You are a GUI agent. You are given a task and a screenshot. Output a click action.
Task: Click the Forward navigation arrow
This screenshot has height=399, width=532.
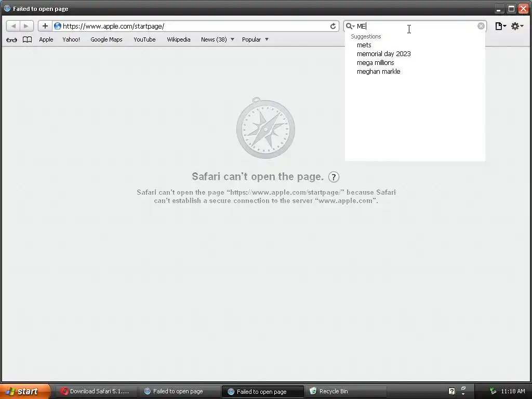(26, 26)
